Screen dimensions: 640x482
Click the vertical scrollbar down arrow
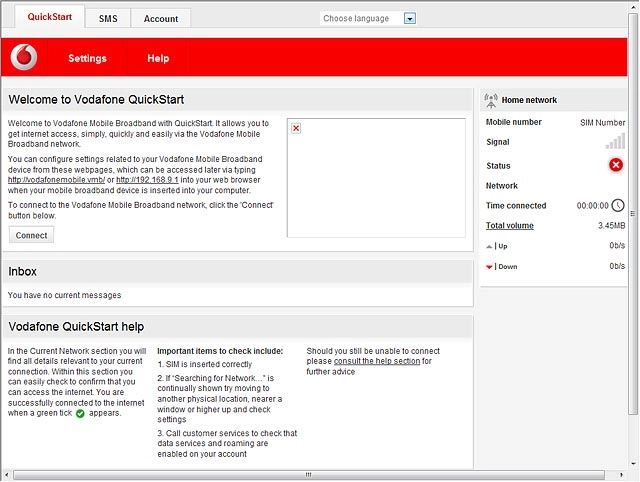(x=633, y=464)
